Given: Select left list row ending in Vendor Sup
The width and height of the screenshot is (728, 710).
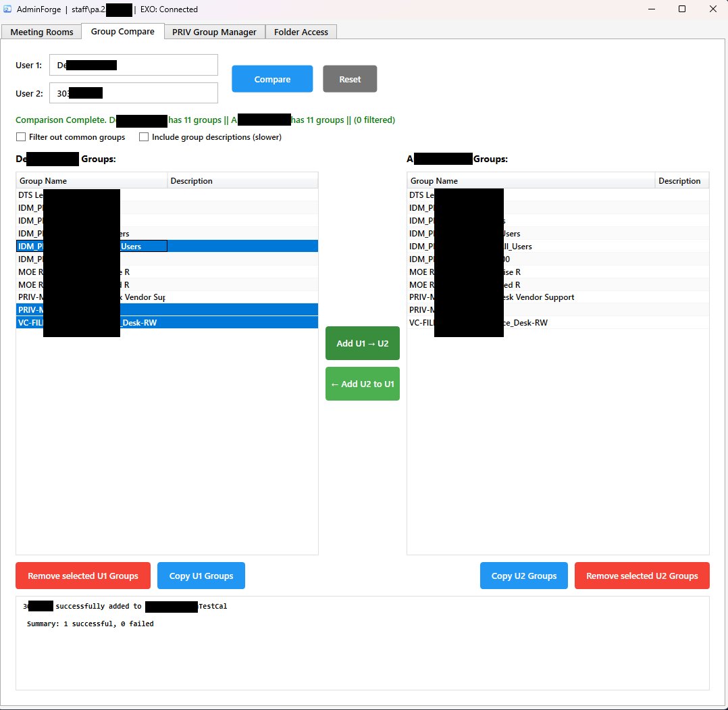Looking at the screenshot, I should pos(167,297).
